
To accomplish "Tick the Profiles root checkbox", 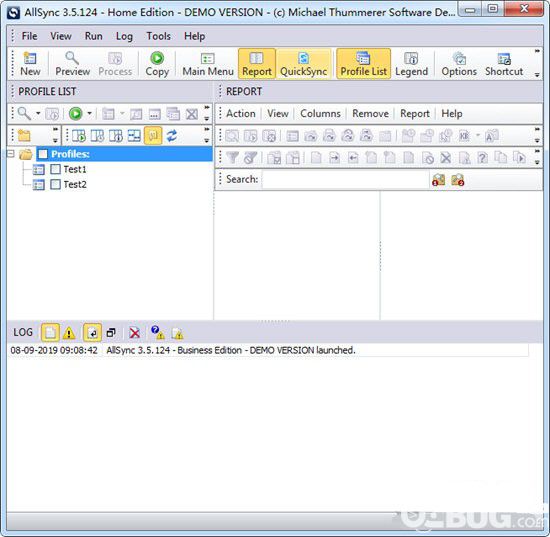I will click(x=43, y=154).
